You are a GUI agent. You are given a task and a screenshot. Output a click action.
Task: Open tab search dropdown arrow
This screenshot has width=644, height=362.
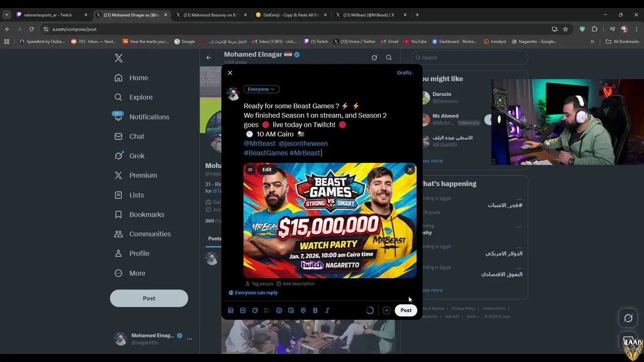click(7, 15)
